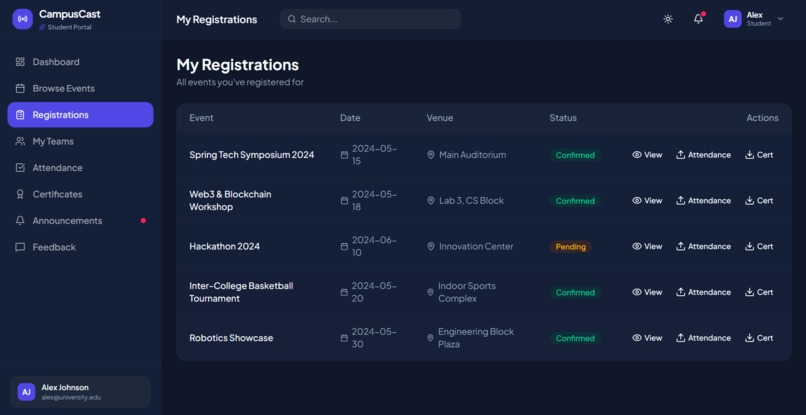
Task: Click the Actions column header
Action: click(x=762, y=118)
